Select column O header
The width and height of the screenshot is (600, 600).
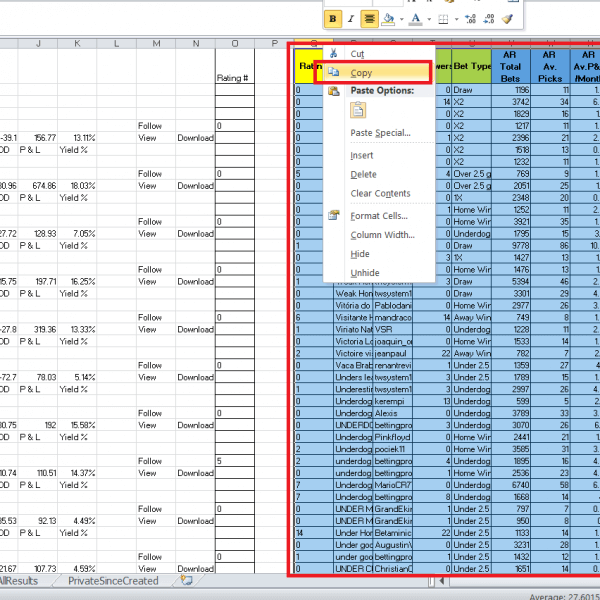pyautogui.click(x=235, y=44)
